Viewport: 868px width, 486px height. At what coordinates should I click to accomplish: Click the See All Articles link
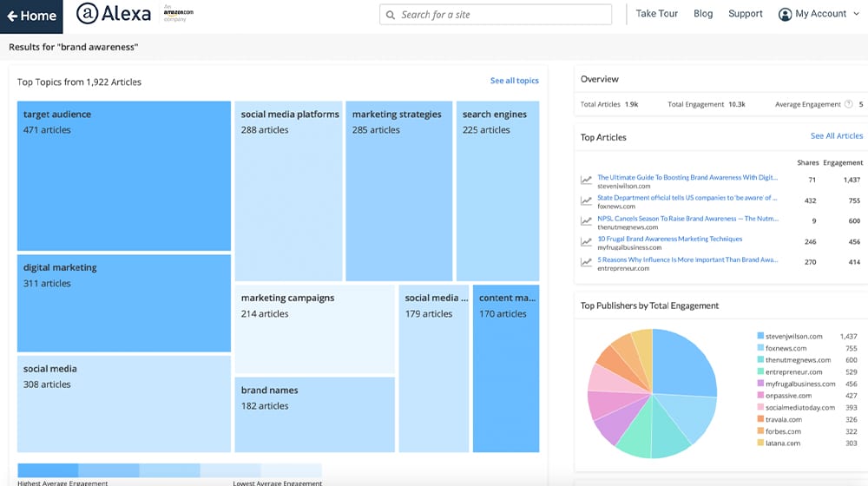click(x=837, y=135)
